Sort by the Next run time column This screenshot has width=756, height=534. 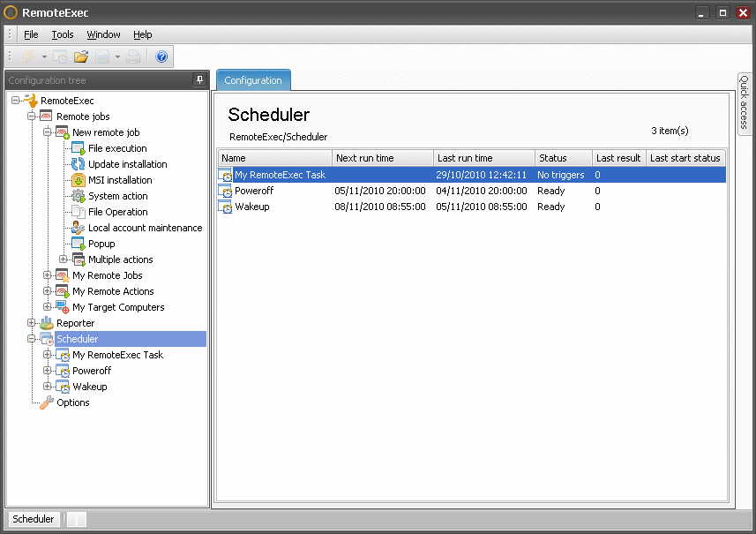tap(383, 158)
